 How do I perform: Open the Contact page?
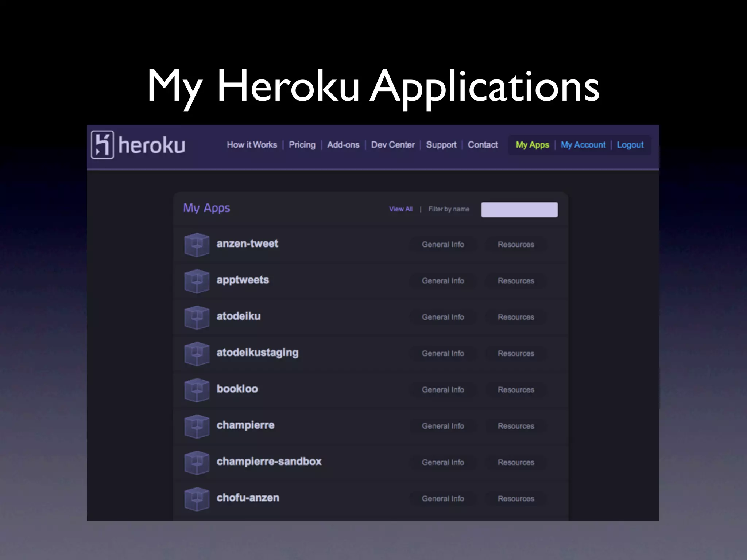tap(483, 145)
